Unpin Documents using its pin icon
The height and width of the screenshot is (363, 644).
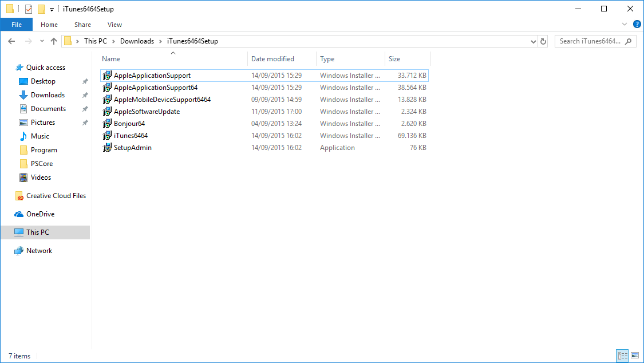point(85,109)
